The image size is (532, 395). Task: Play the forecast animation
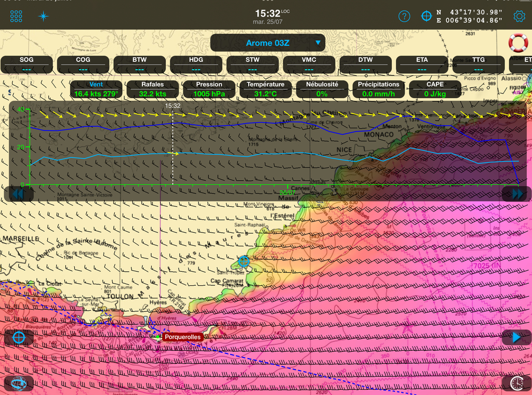click(516, 337)
